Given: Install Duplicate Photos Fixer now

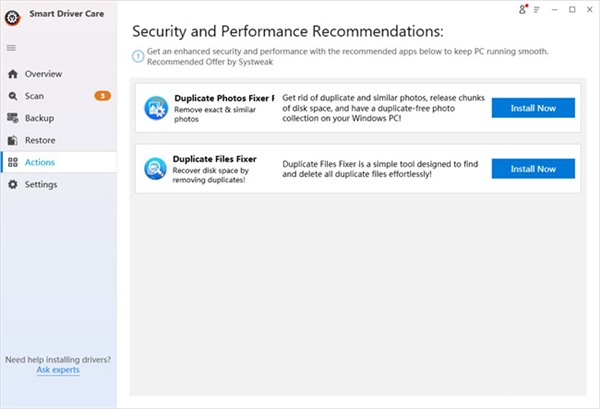Looking at the screenshot, I should (x=533, y=108).
